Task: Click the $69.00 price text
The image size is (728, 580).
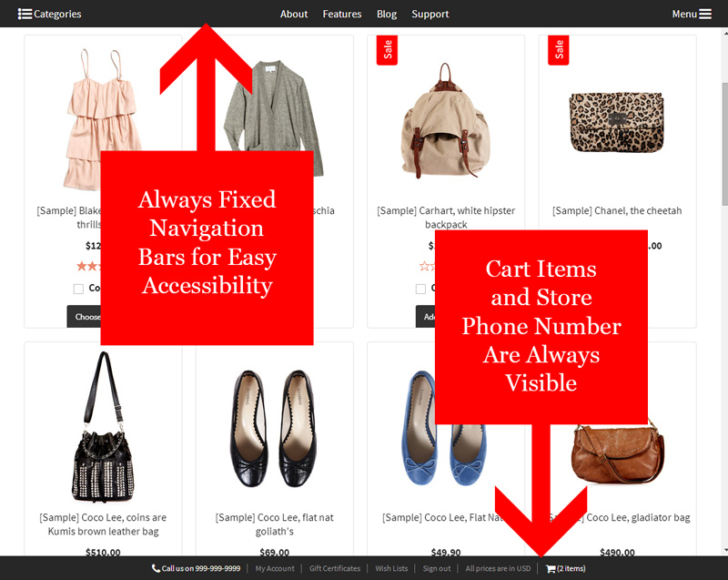Action: click(275, 552)
